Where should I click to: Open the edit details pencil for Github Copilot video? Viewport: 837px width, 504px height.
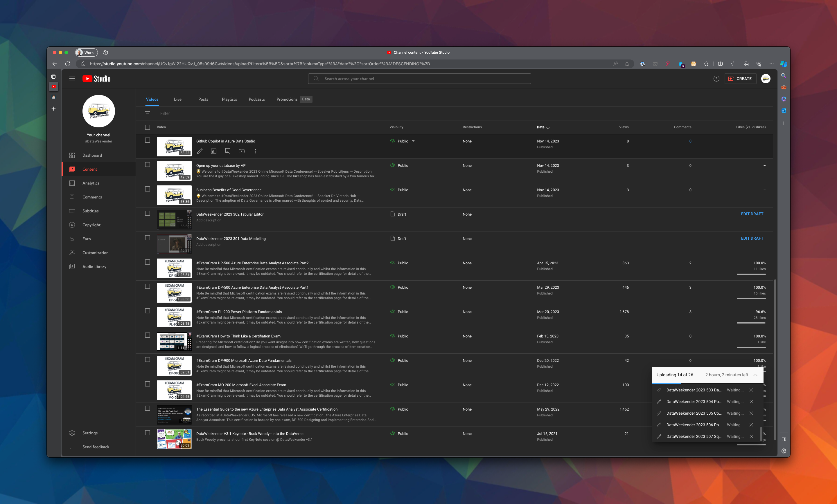(200, 151)
